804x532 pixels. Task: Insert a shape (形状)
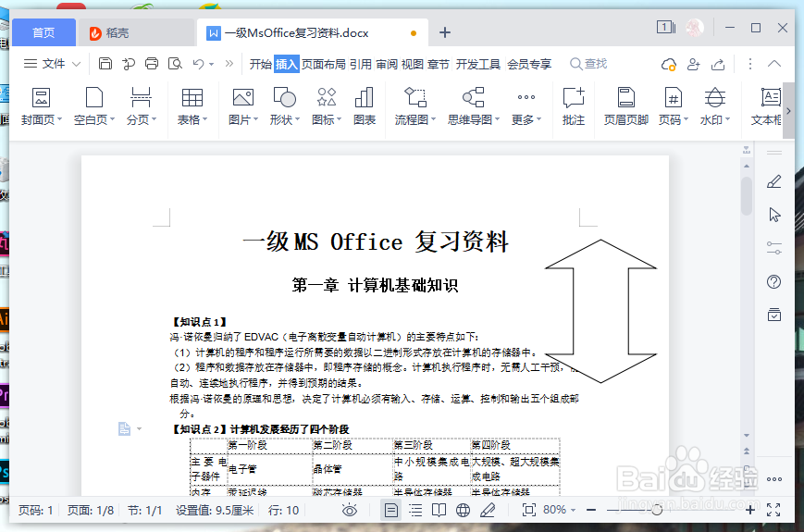click(x=285, y=106)
